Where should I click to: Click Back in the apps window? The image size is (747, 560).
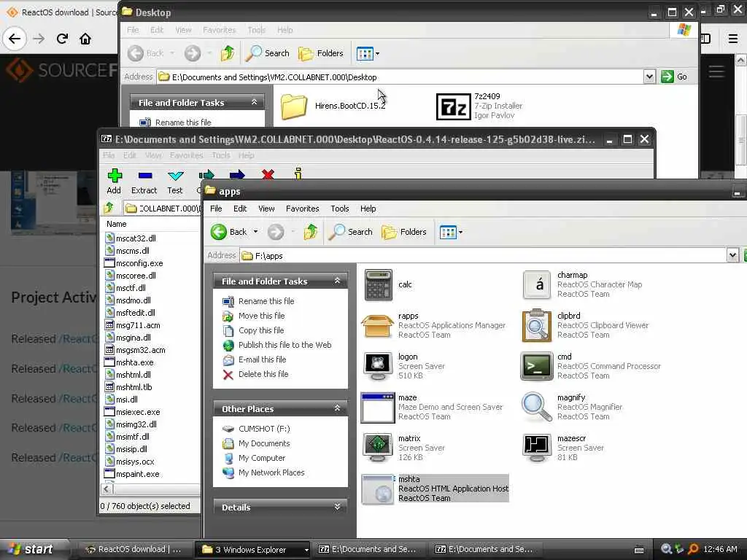click(230, 232)
